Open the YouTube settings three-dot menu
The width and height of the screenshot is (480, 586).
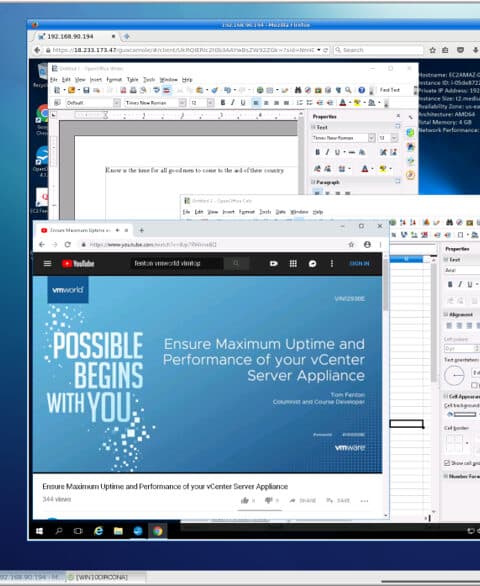click(x=332, y=263)
